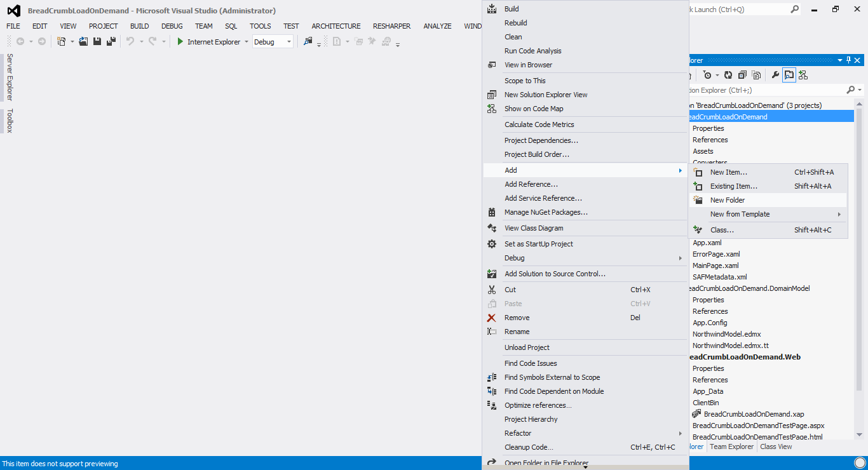Open the Redo history dropdown arrow

(x=163, y=42)
